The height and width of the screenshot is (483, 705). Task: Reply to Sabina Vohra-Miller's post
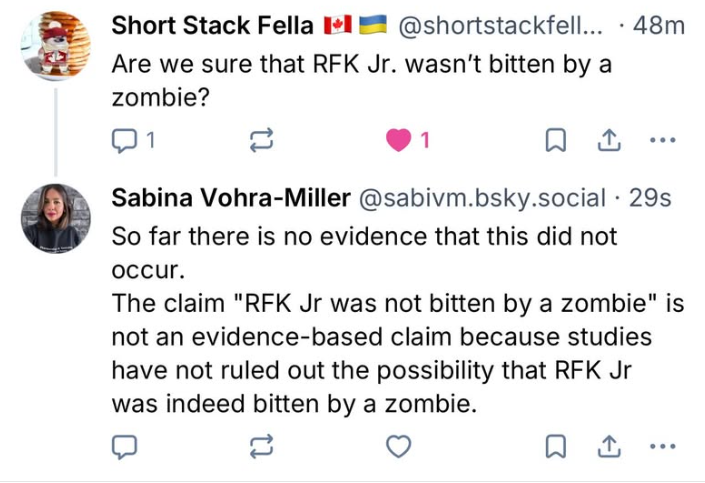[x=126, y=446]
